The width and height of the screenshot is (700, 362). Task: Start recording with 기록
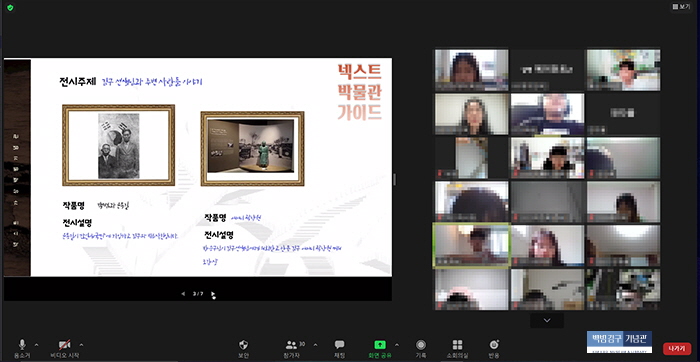point(421,349)
